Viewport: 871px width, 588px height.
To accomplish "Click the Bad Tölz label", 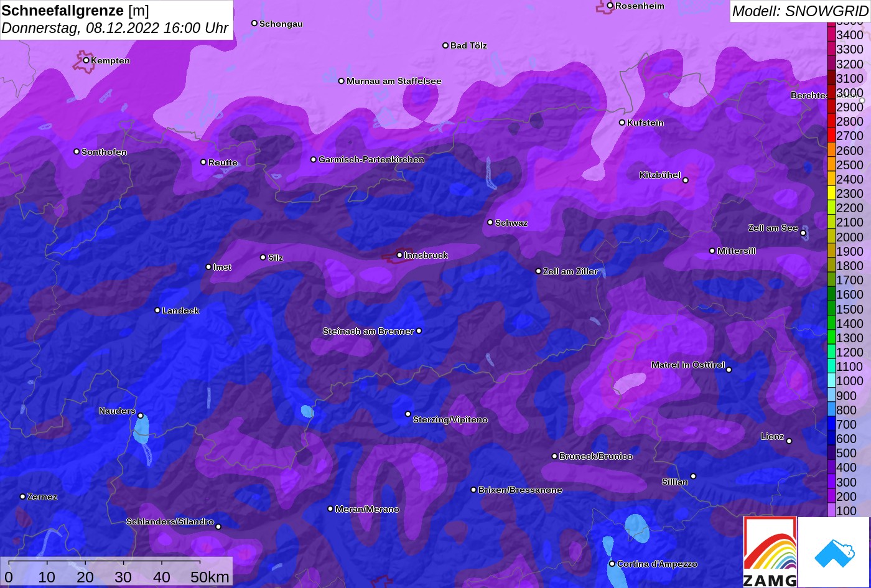I will pyautogui.click(x=468, y=45).
